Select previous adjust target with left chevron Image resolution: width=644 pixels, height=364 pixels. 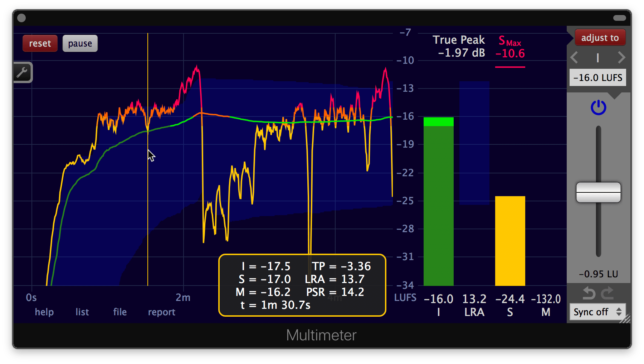575,57
